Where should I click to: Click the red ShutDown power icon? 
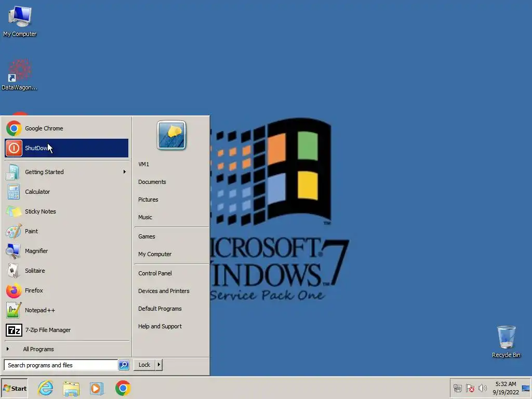[14, 148]
